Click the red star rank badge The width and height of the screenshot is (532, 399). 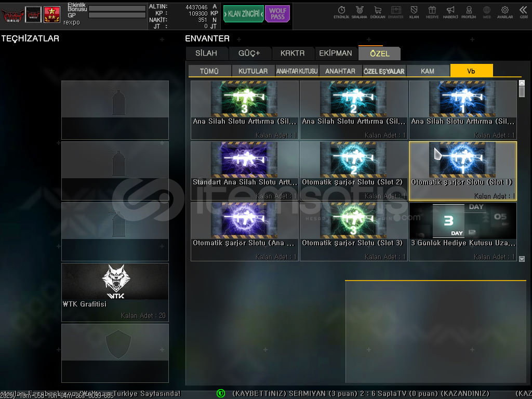52,15
